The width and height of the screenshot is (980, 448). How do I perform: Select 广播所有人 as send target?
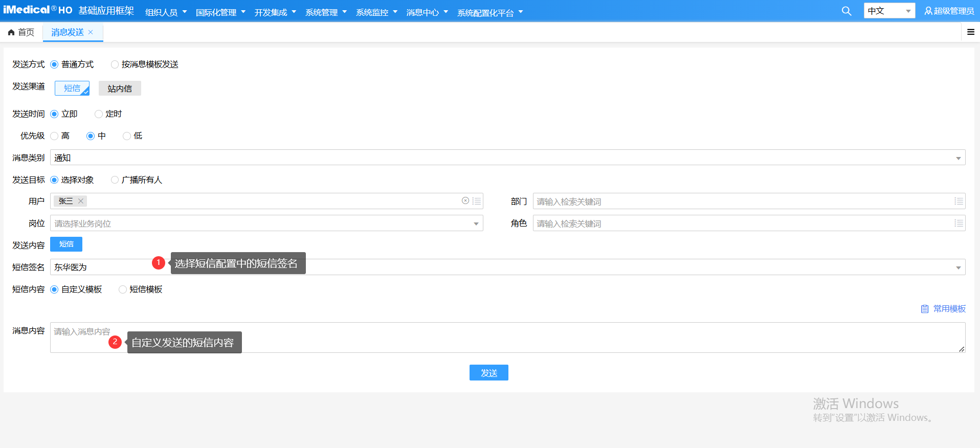pyautogui.click(x=115, y=180)
